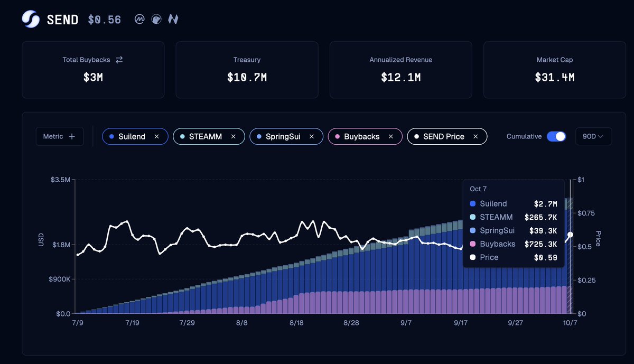634x364 pixels.
Task: Remove the SEND Price metric with its X
Action: click(x=475, y=136)
